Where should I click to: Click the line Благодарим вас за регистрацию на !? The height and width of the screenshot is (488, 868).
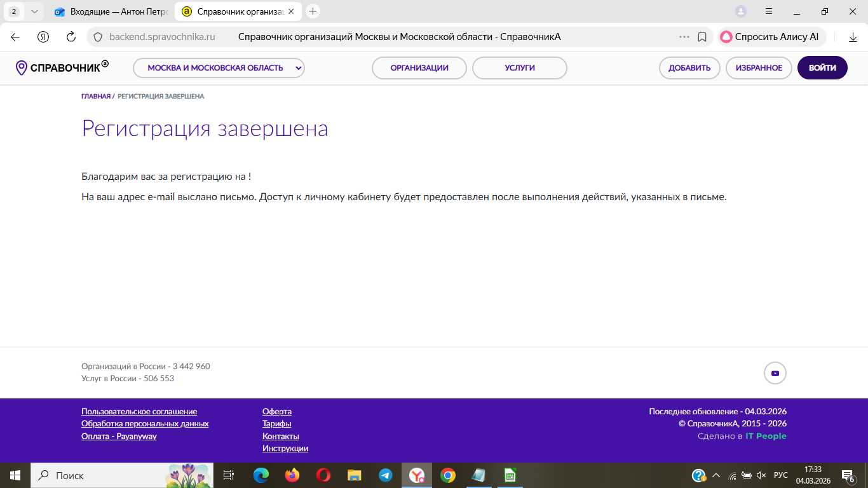click(166, 177)
